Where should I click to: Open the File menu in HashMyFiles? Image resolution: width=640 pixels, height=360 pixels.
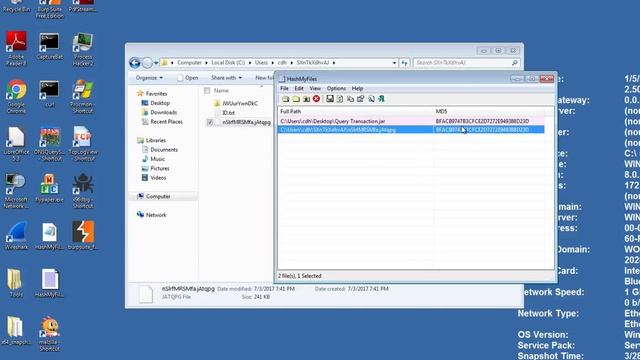(284, 88)
